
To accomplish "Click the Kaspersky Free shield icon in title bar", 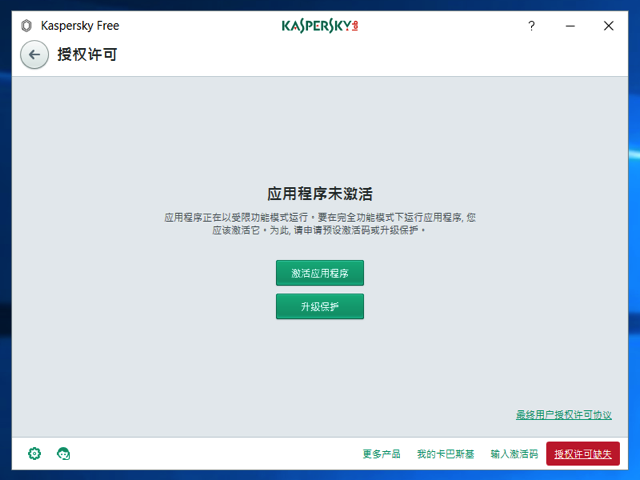I will coord(26,26).
